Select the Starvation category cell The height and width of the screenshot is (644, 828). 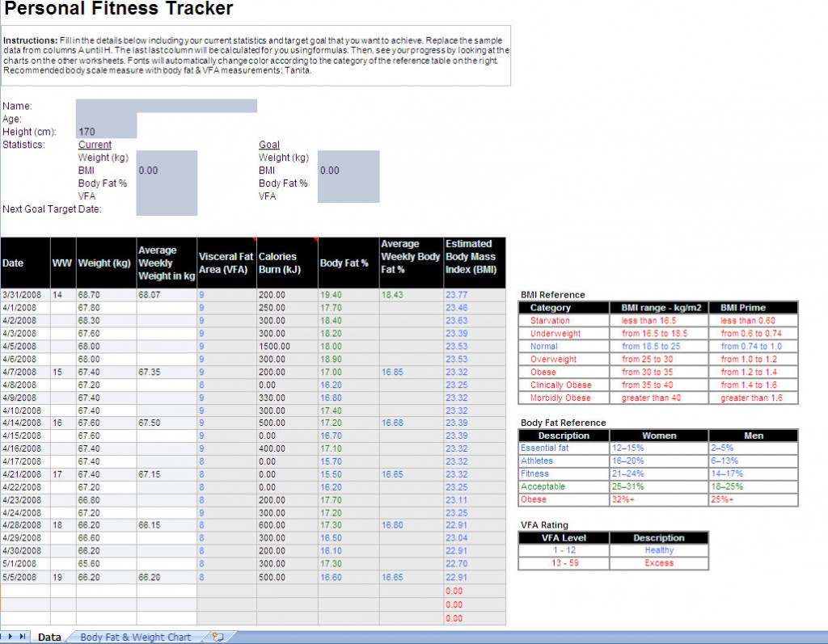pyautogui.click(x=564, y=321)
